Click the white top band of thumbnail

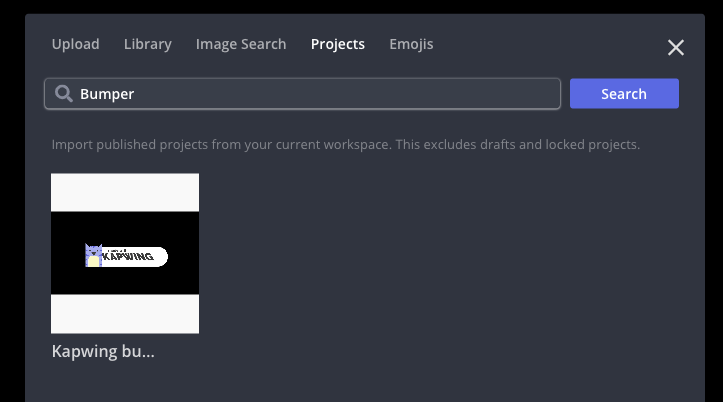(x=125, y=192)
